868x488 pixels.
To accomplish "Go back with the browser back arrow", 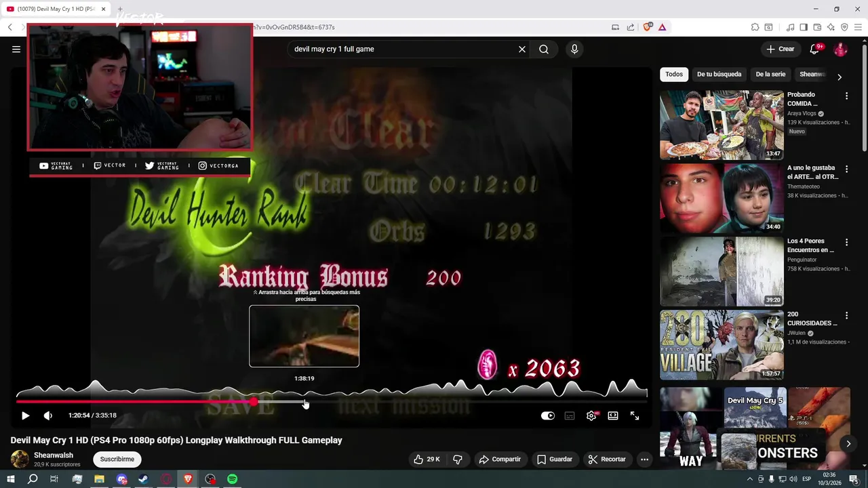I will point(10,27).
